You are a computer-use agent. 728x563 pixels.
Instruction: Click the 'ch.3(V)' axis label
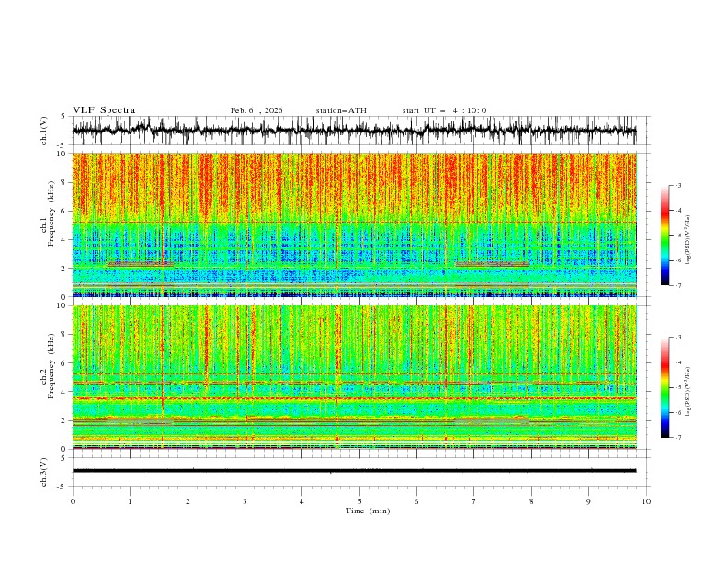pyautogui.click(x=44, y=472)
